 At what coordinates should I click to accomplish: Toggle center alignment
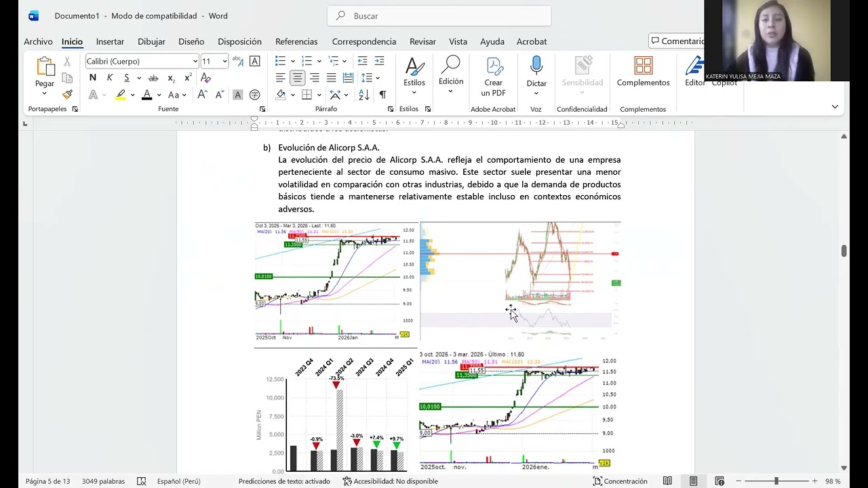point(297,78)
